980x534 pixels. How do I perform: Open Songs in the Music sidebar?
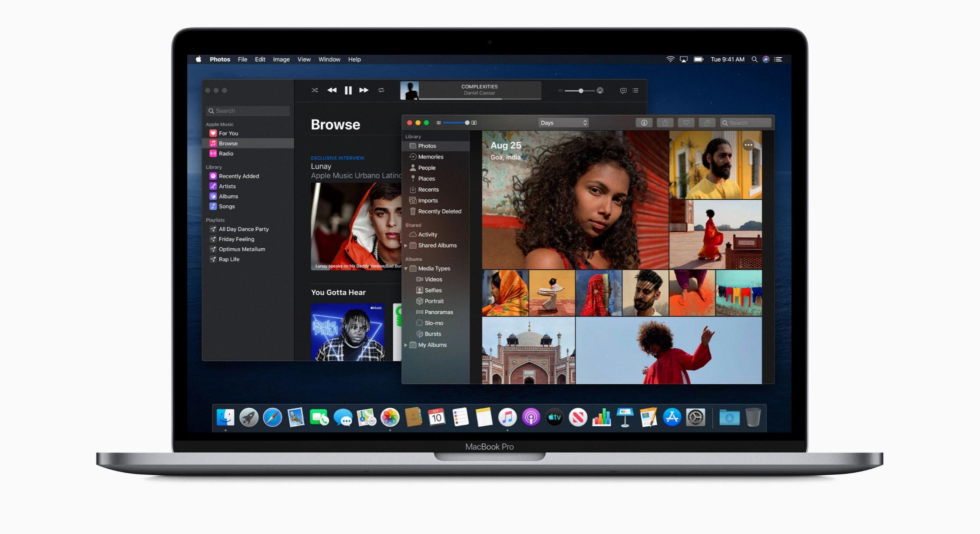coord(248,206)
